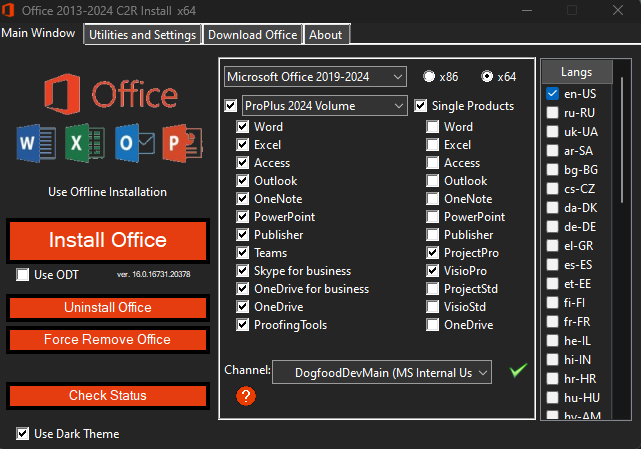Image resolution: width=641 pixels, height=449 pixels.
Task: Open the Download Office tab
Action: click(253, 35)
